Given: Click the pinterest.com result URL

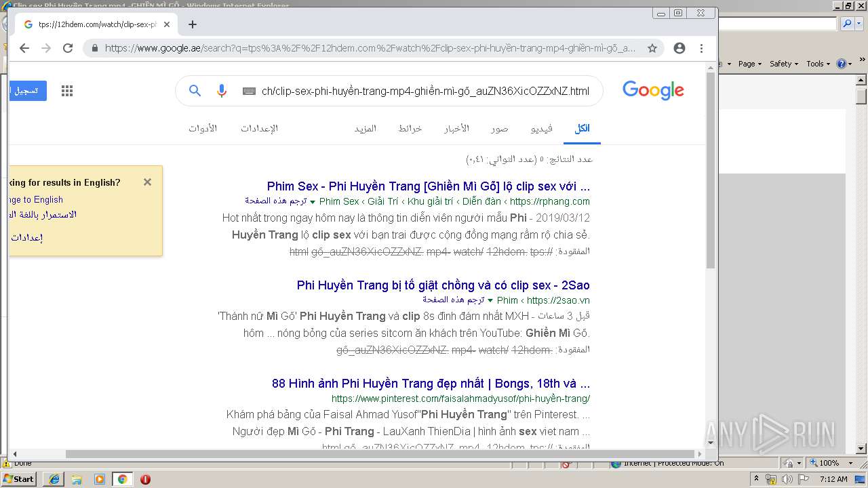Looking at the screenshot, I should point(460,399).
